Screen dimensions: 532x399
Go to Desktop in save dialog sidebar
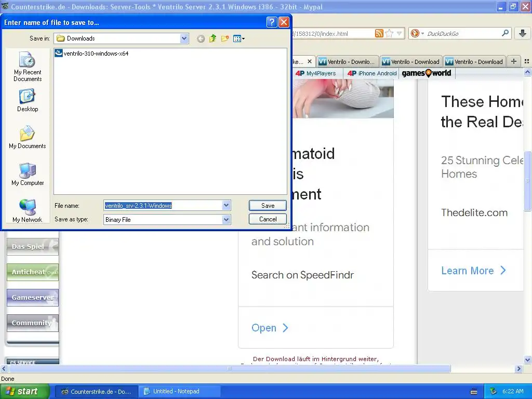(28, 100)
